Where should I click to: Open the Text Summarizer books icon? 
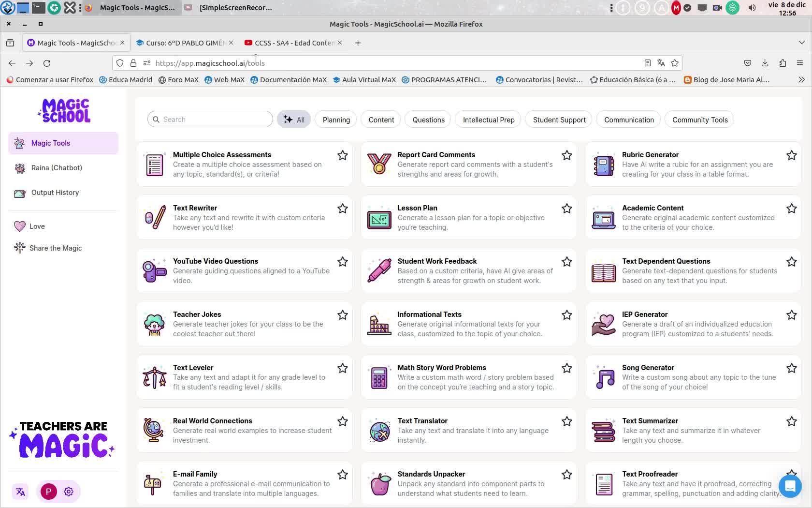pyautogui.click(x=604, y=432)
